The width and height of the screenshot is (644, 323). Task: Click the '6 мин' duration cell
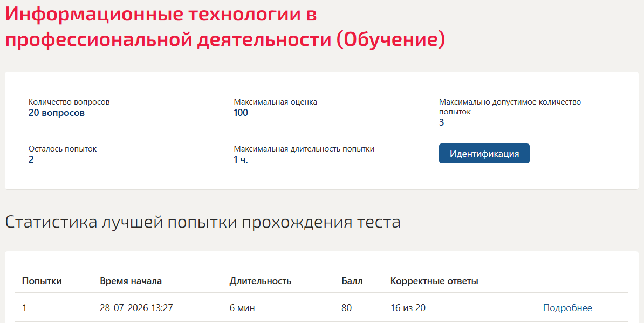(x=242, y=308)
